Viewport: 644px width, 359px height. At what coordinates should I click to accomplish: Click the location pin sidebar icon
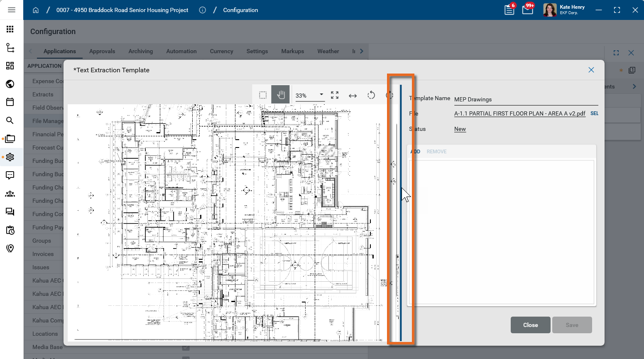pos(10,248)
